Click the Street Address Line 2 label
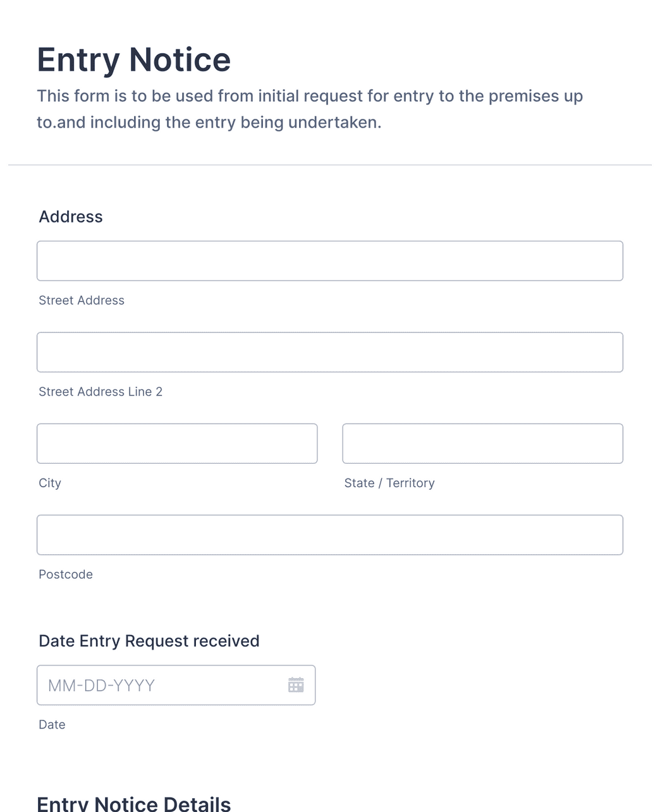This screenshot has height=812, width=660. point(100,392)
